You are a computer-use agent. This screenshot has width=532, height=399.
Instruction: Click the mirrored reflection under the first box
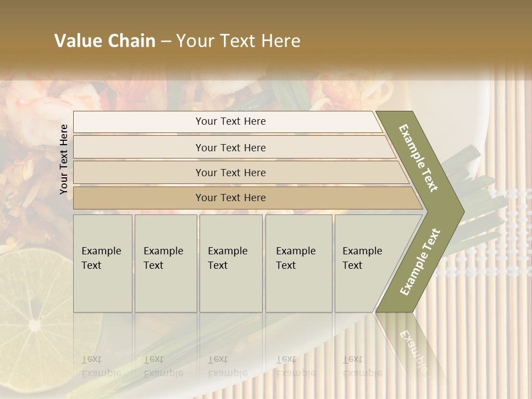pos(101,365)
